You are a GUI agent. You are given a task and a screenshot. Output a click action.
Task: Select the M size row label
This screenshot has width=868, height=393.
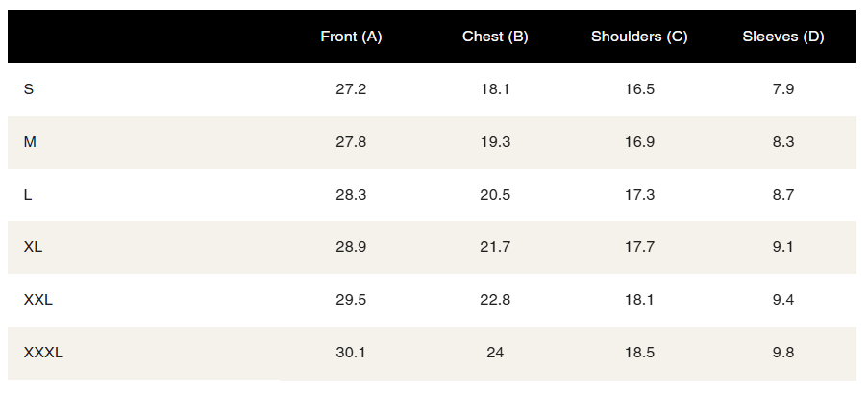(x=30, y=142)
